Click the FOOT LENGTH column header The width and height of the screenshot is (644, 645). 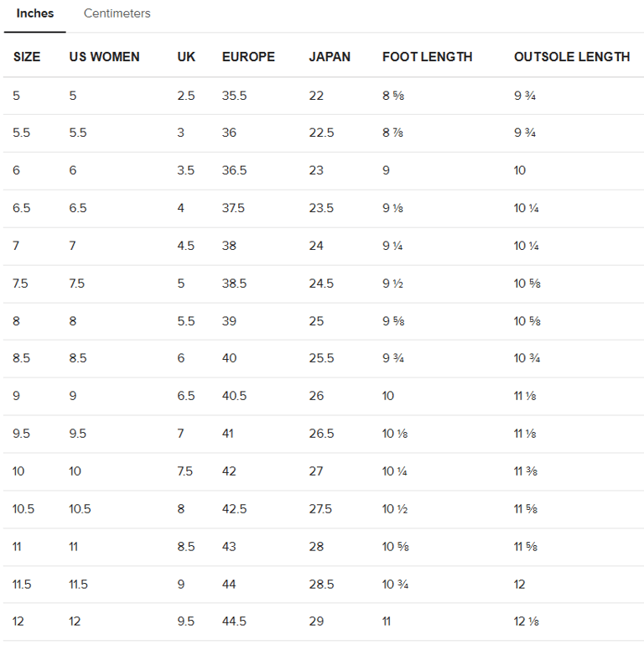pos(427,57)
